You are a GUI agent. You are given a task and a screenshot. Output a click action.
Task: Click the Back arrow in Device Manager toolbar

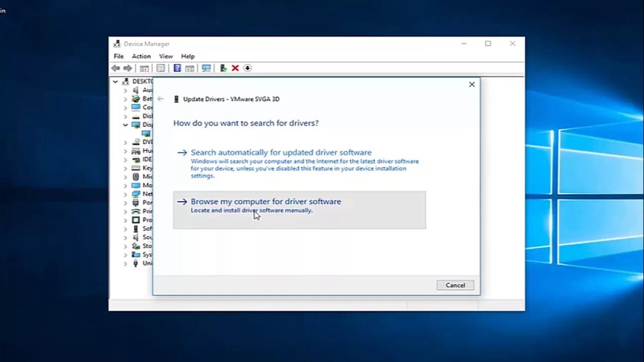pos(116,68)
